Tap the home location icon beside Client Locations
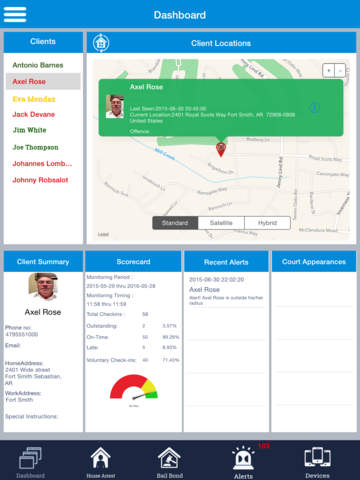The width and height of the screenshot is (360, 480). 101,43
